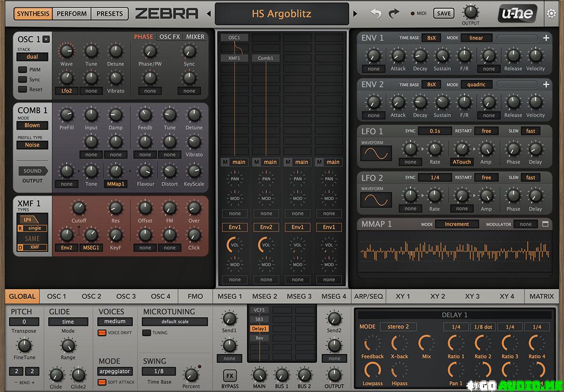Viewport: 564px width, 392px height.
Task: Toggle the Sync switch in OSC 1
Action: (23, 79)
